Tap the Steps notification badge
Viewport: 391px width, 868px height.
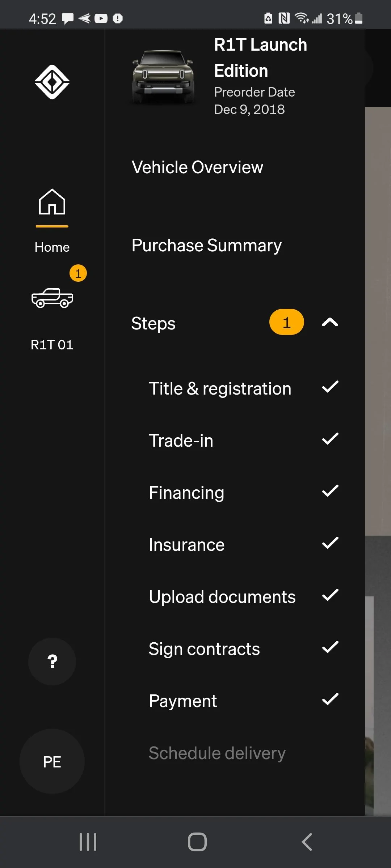pyautogui.click(x=286, y=322)
